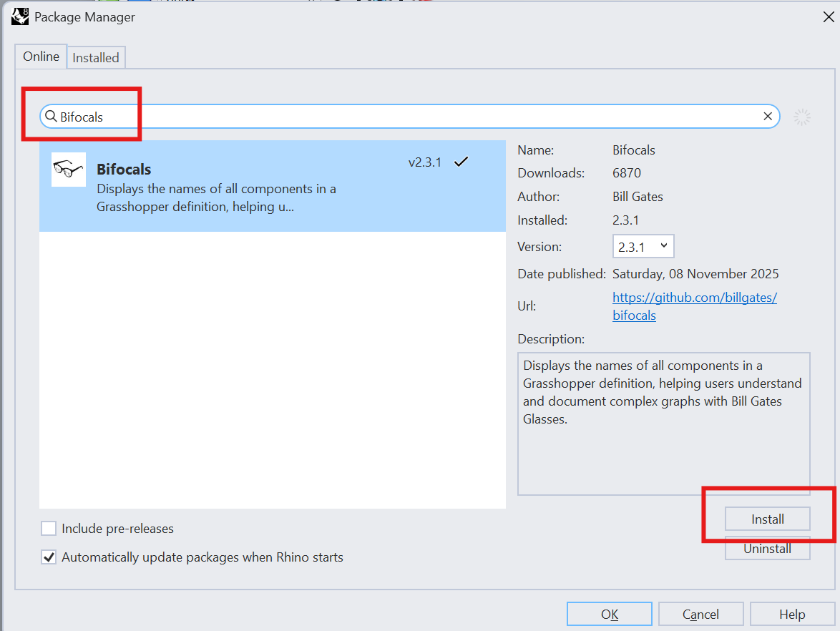Click into the package search field

[x=410, y=116]
